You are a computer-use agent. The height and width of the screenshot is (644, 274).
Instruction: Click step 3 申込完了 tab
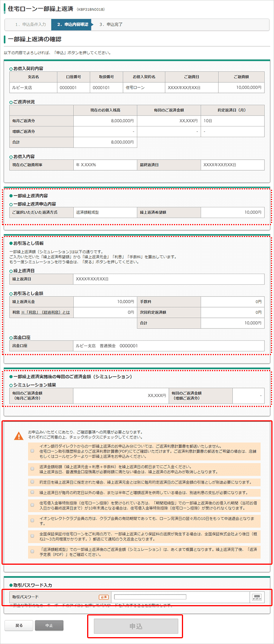(111, 24)
